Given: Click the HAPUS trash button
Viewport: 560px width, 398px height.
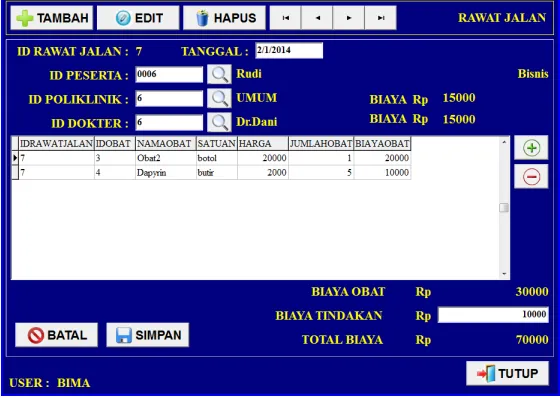Looking at the screenshot, I should 224,18.
